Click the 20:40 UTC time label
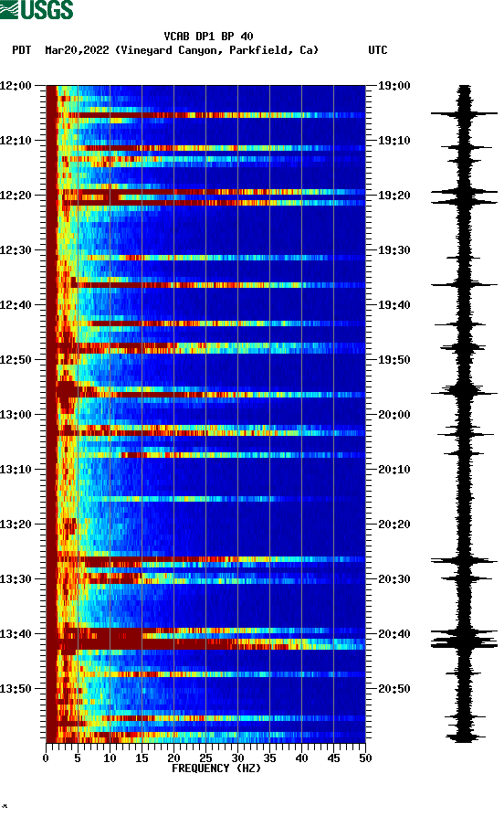Viewport: 504px width, 816px height. pyautogui.click(x=394, y=634)
